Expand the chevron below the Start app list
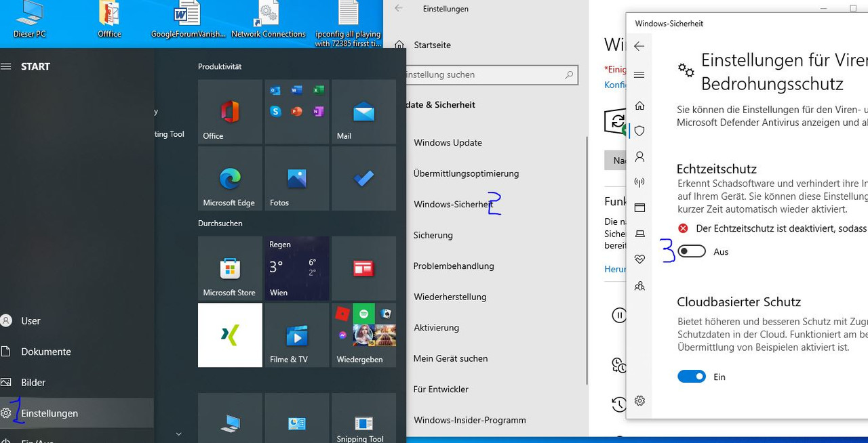This screenshot has width=868, height=443. click(x=179, y=434)
